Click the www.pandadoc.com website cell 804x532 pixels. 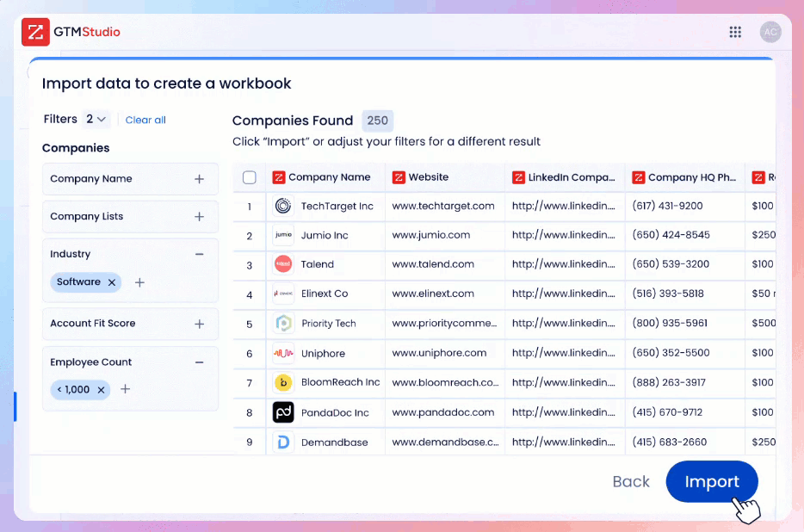tap(443, 412)
